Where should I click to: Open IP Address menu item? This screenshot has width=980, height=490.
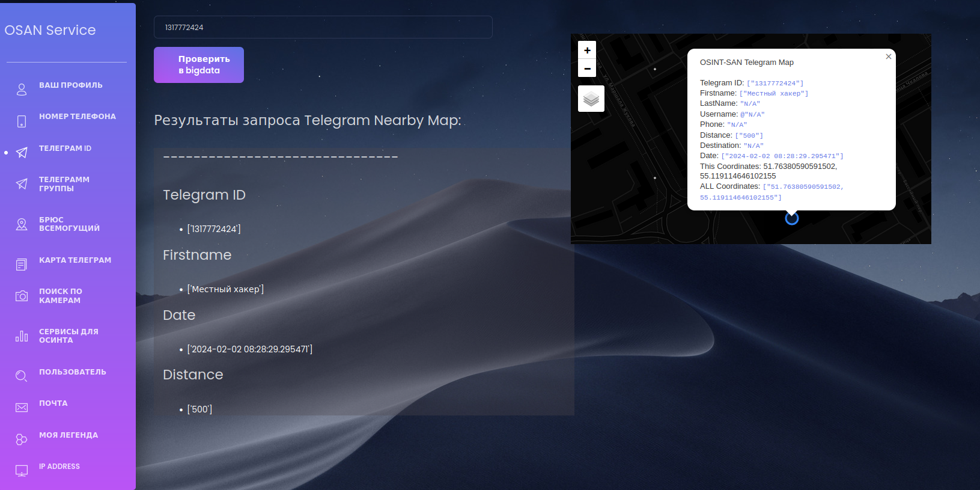point(59,467)
